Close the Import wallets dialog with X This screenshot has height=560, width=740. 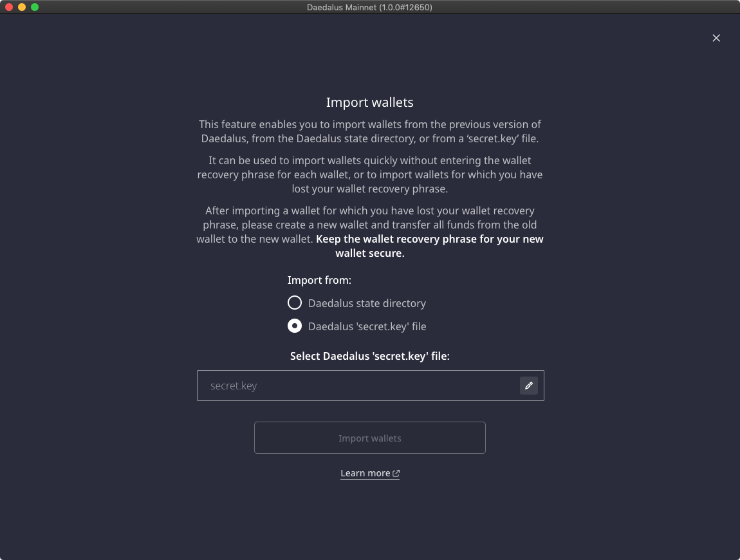pyautogui.click(x=716, y=38)
